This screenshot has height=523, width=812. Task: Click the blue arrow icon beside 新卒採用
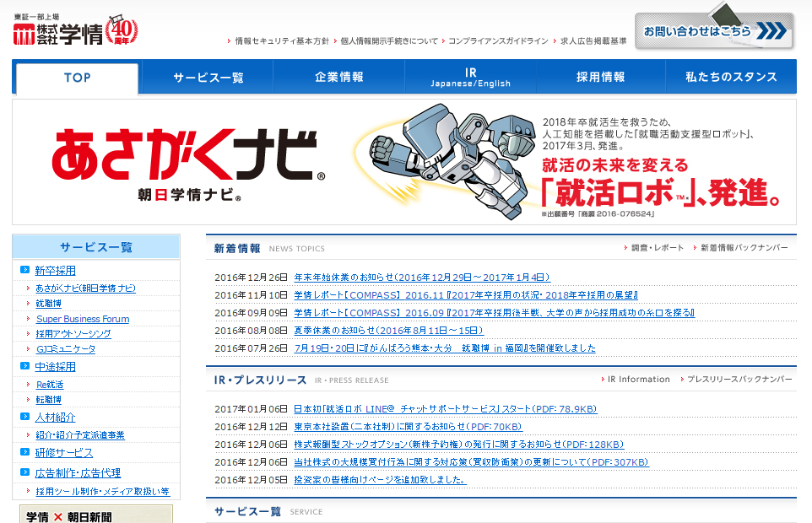click(x=24, y=271)
